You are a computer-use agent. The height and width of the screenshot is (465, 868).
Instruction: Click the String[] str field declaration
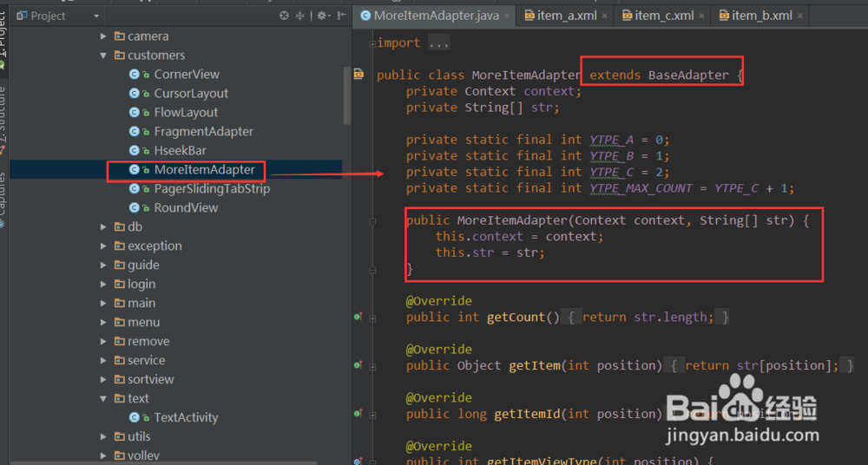(483, 108)
